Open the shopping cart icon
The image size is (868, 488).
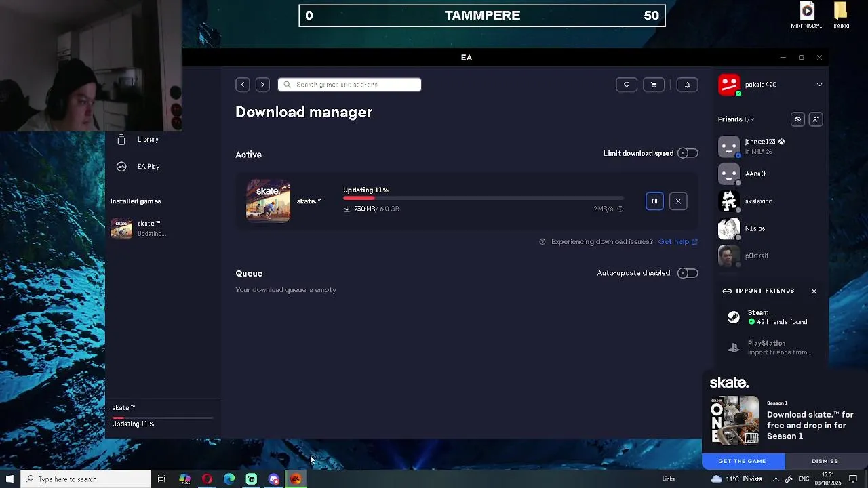(654, 85)
